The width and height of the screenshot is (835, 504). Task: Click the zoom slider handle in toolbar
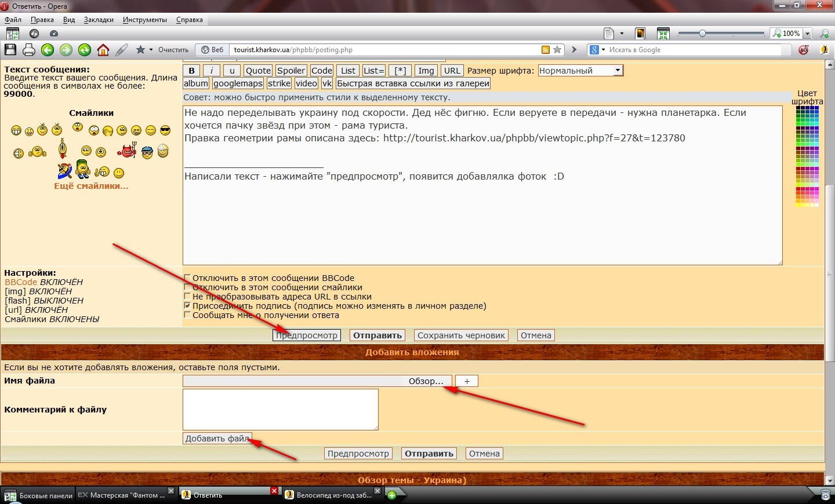point(702,34)
